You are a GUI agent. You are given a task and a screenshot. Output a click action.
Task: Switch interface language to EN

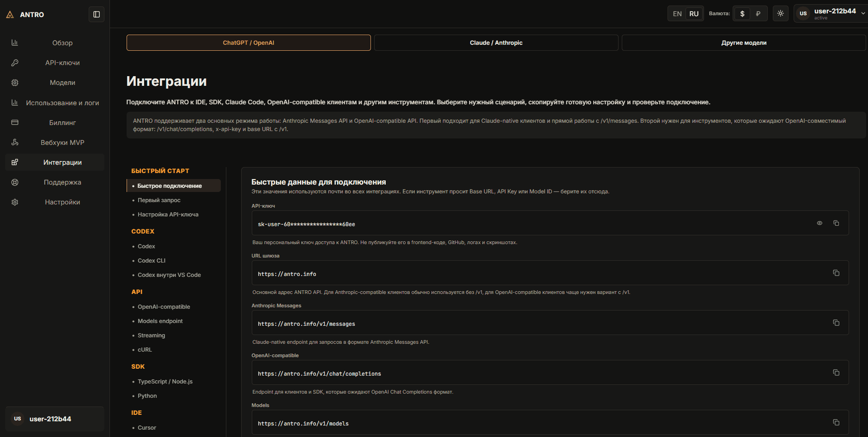[x=677, y=14]
